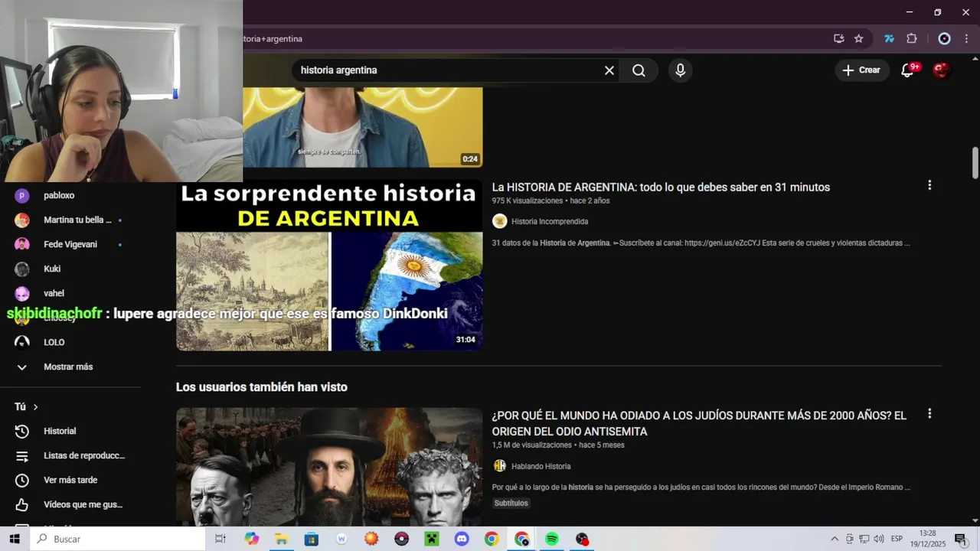The width and height of the screenshot is (980, 551).
Task: Click the 'Los usuarios también han visto' heading
Action: pyautogui.click(x=262, y=388)
